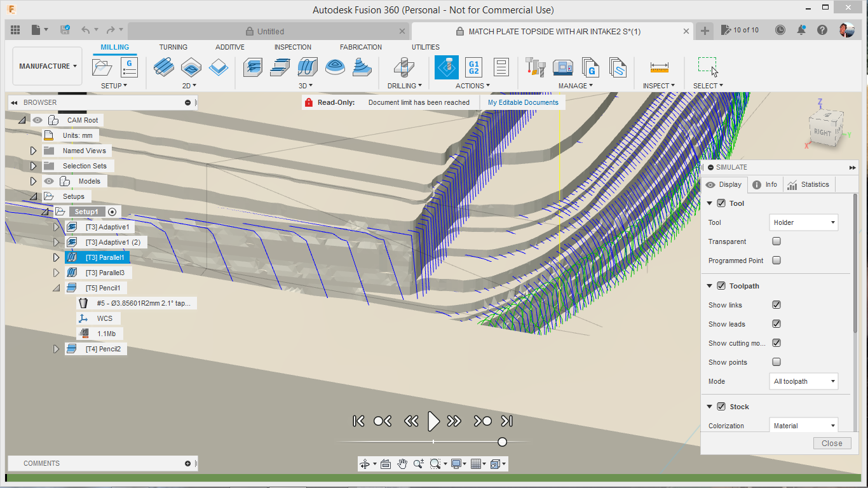Screen dimensions: 868x488
Task: Select the Drilling tool icon
Action: point(403,67)
